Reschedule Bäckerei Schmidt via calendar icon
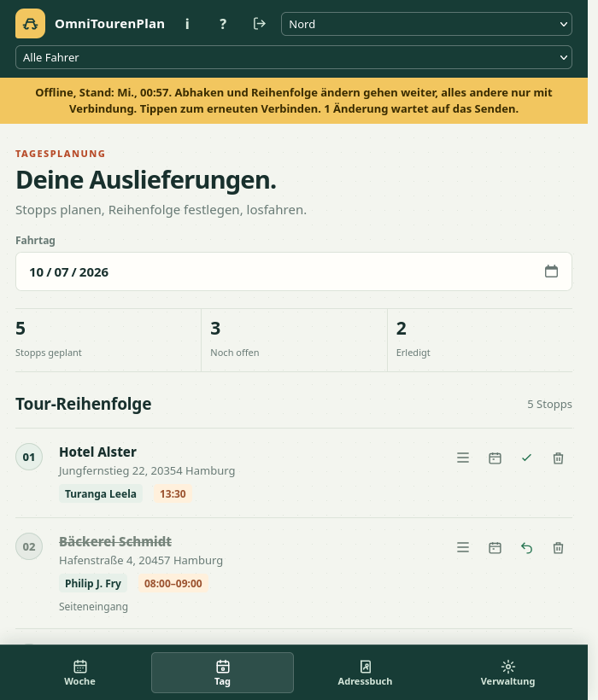This screenshot has width=598, height=700. 495,548
